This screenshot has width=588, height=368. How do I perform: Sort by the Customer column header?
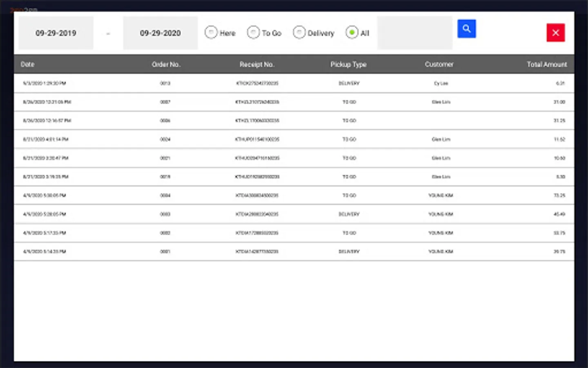[x=439, y=64]
